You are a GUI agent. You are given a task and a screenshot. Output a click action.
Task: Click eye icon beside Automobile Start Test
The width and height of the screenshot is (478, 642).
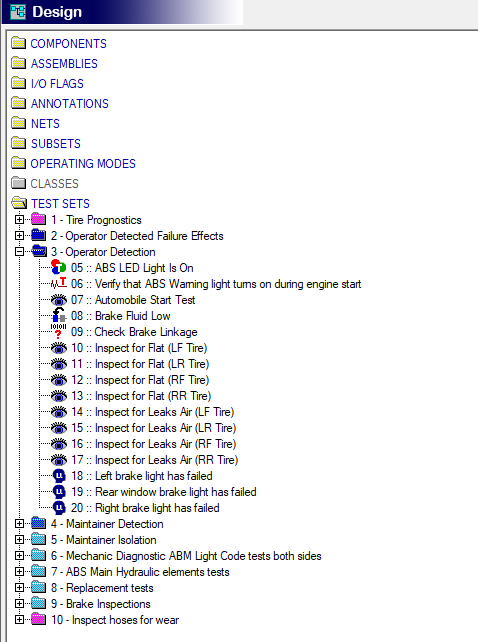click(59, 300)
